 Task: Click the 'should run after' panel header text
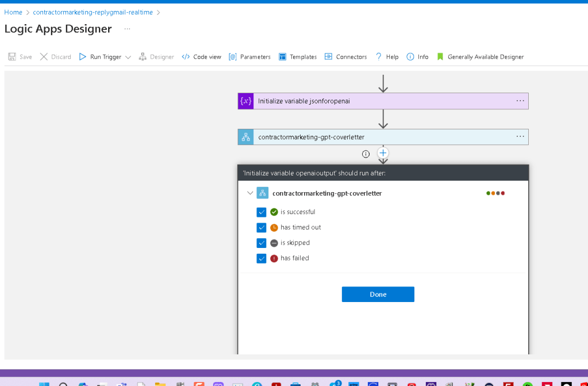point(314,173)
